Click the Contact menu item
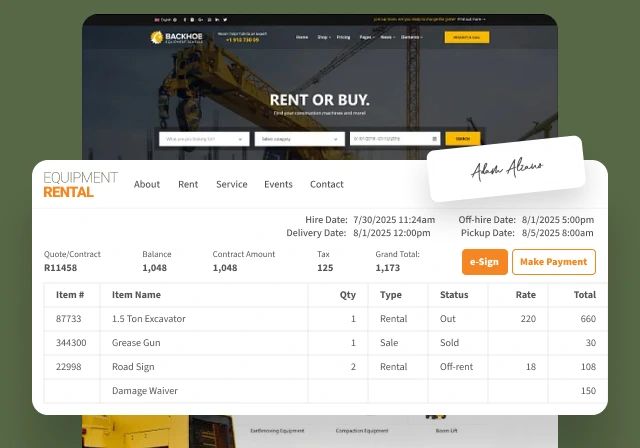The image size is (640, 448). 326,184
